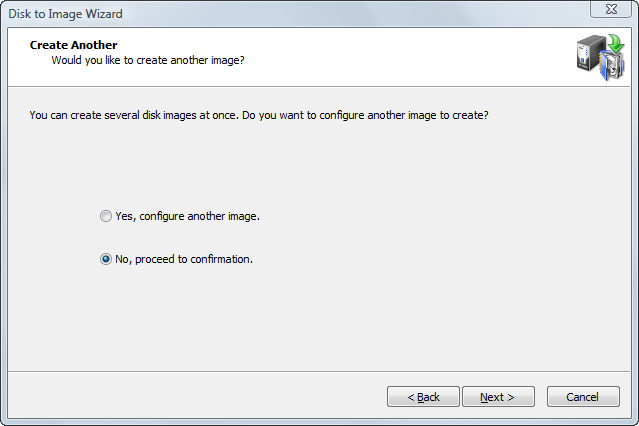
Task: Click the underlined N in the Next button
Action: coord(484,397)
